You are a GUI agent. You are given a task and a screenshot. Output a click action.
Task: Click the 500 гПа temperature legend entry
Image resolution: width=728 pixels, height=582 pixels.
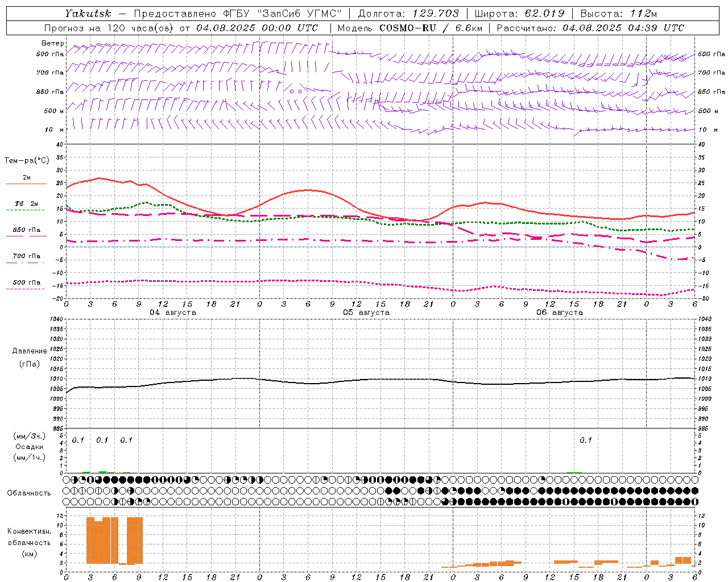pos(26,284)
